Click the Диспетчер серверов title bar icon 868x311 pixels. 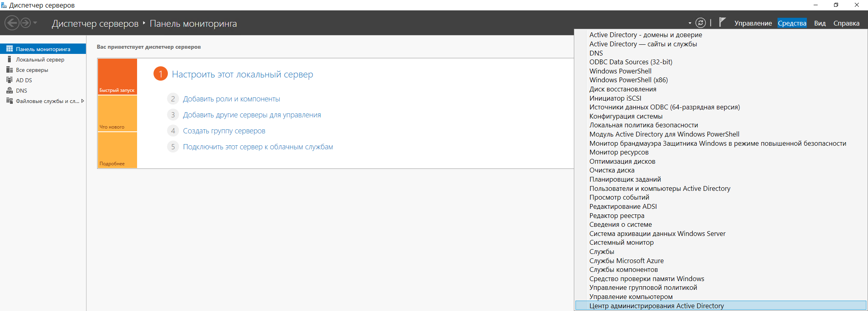click(x=4, y=5)
